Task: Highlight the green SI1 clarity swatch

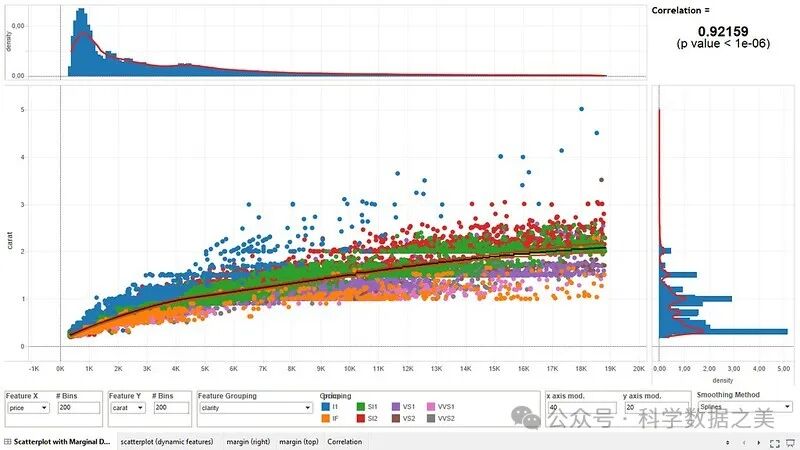Action: click(360, 408)
